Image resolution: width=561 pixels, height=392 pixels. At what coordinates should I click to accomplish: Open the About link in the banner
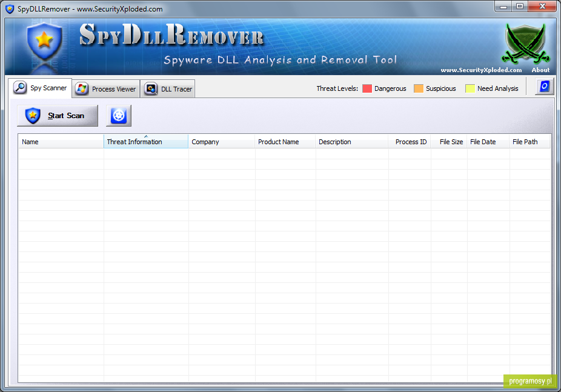click(540, 70)
